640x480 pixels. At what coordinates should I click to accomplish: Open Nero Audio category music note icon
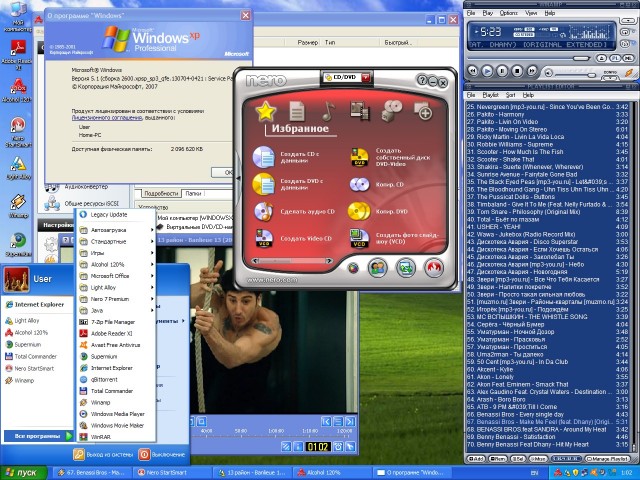pos(328,111)
